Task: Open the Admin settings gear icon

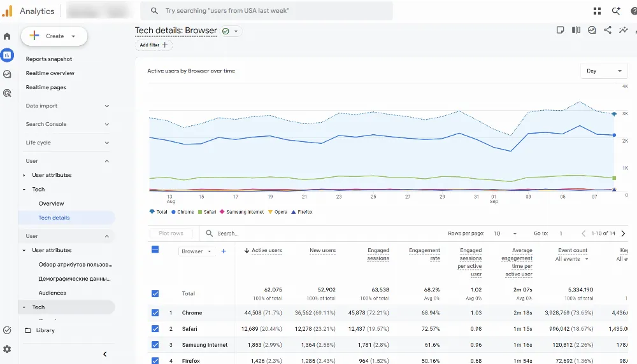Action: coord(7,349)
